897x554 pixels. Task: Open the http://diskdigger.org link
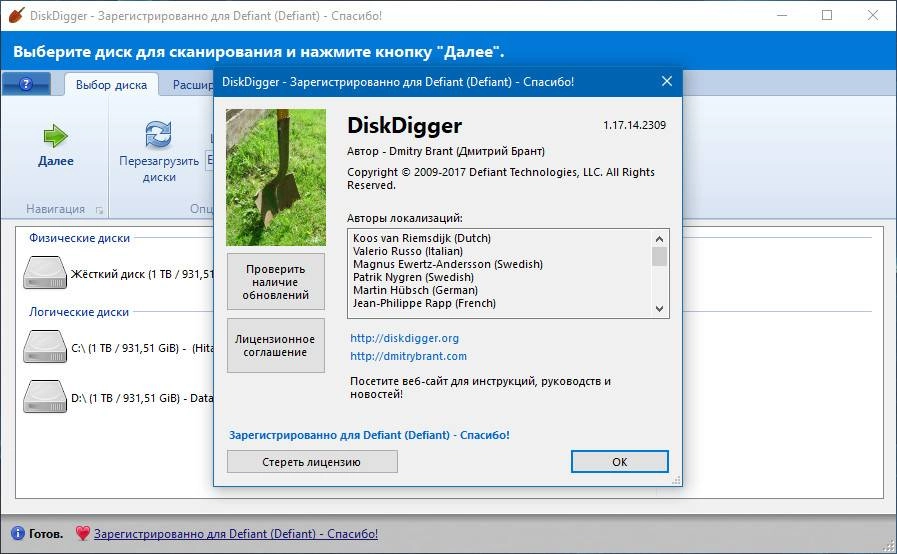404,338
